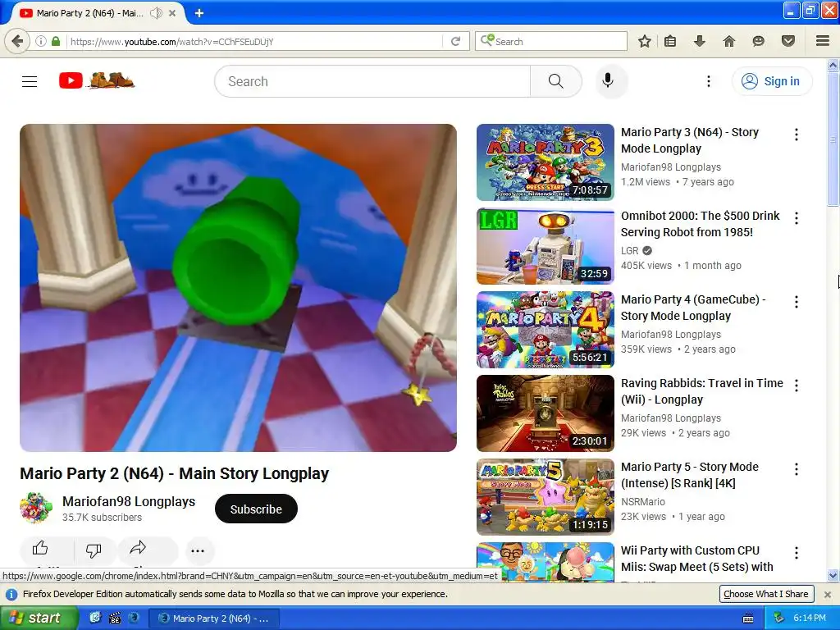The width and height of the screenshot is (840, 630).
Task: Click LGR channel name
Action: pos(629,251)
